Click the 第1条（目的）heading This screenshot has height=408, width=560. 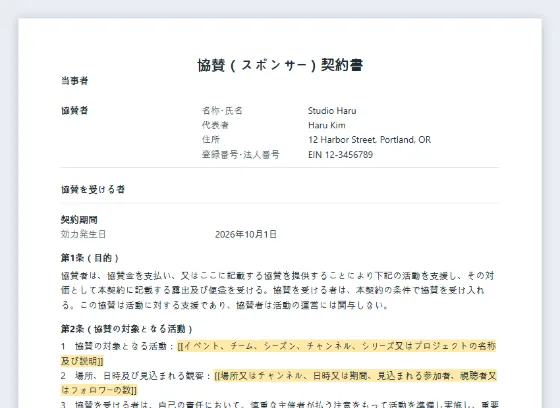point(90,258)
